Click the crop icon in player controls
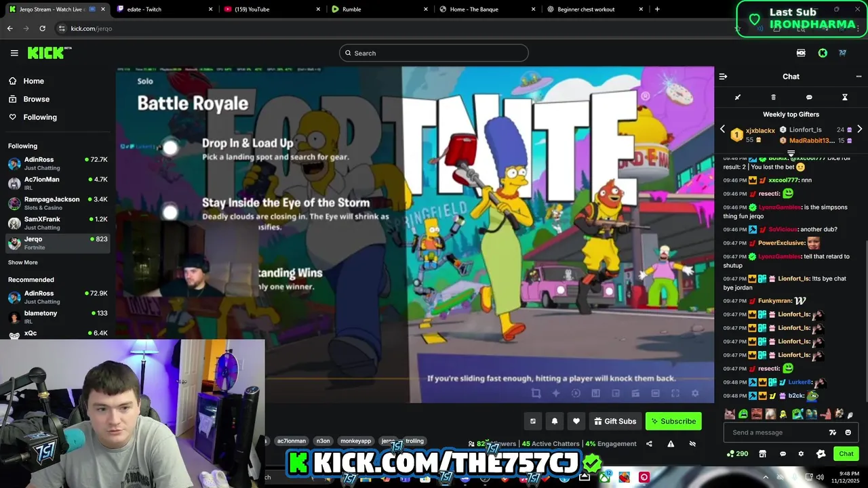The image size is (868, 488). [536, 393]
